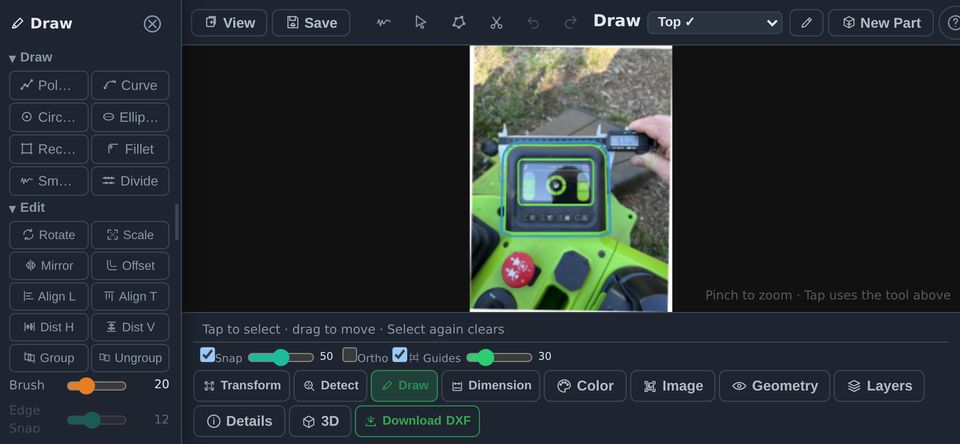
Task: Activate the Rotate edit tool
Action: pyautogui.click(x=49, y=235)
